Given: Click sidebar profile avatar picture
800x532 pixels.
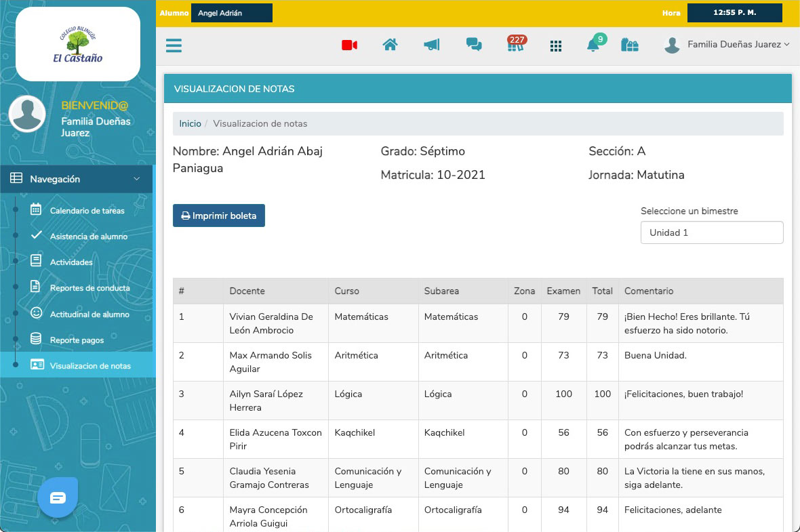Looking at the screenshot, I should [x=27, y=113].
